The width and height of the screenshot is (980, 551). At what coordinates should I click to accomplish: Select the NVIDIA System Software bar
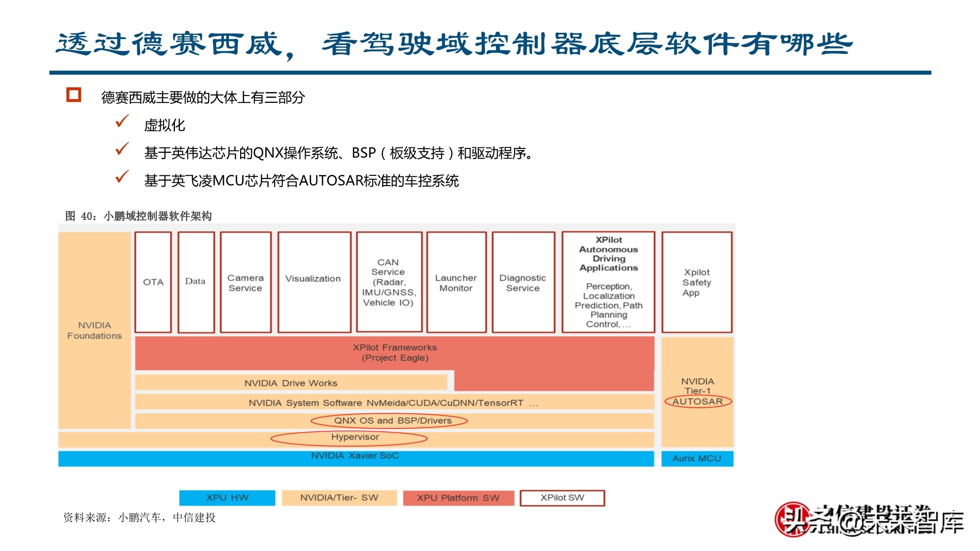(x=394, y=402)
